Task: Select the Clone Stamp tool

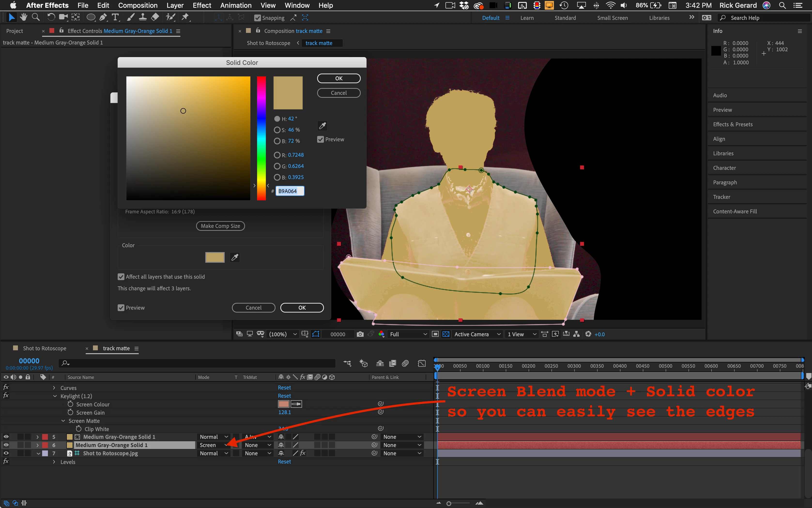Action: [143, 17]
